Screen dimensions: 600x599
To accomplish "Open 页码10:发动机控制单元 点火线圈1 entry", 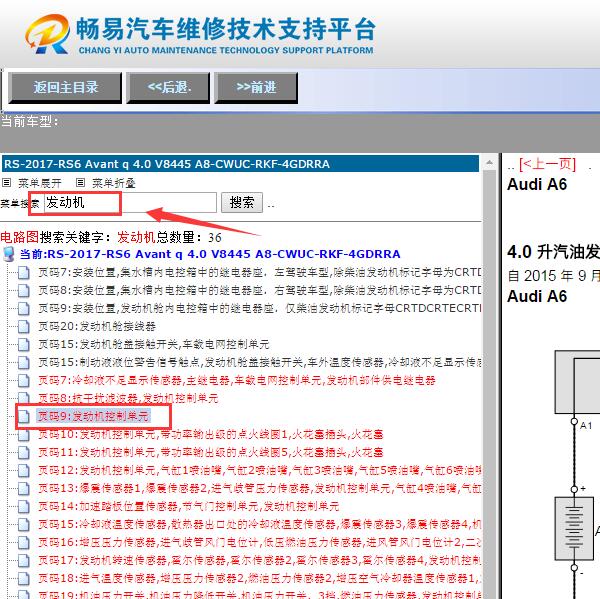I will pyautogui.click(x=211, y=434).
